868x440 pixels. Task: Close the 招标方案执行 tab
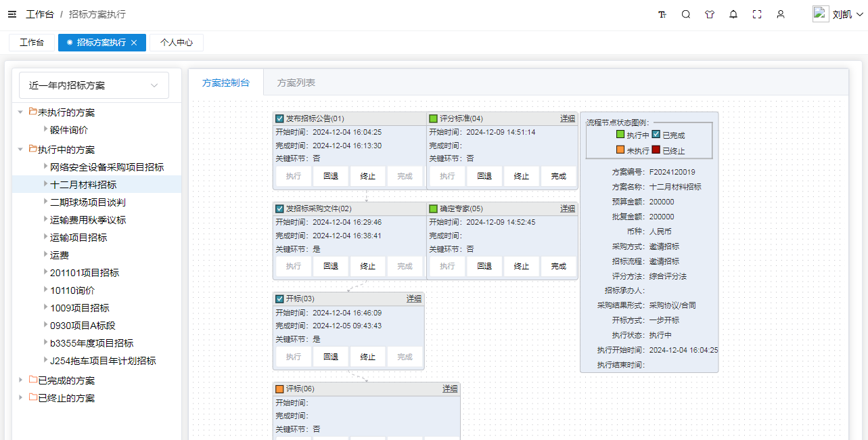(x=134, y=43)
